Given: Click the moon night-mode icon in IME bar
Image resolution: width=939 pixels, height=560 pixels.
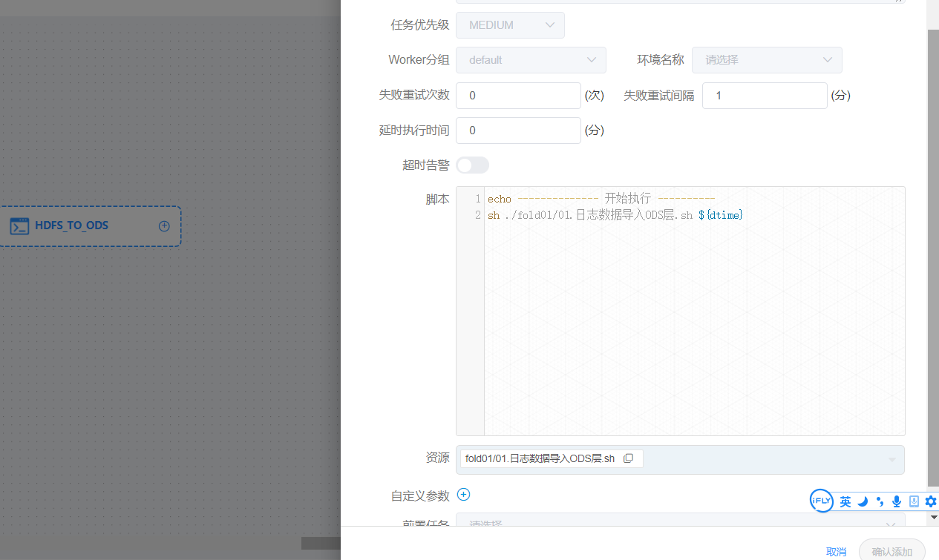Looking at the screenshot, I should (863, 501).
